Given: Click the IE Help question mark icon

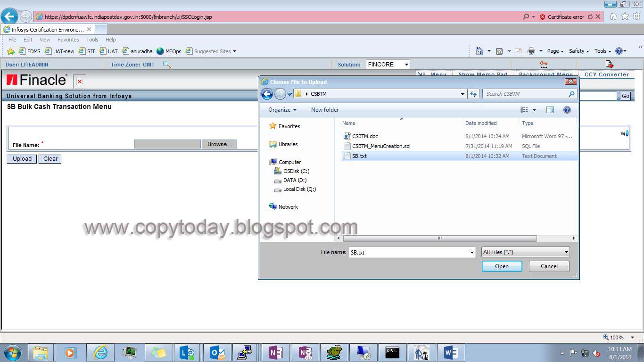Looking at the screenshot, I should [x=619, y=51].
